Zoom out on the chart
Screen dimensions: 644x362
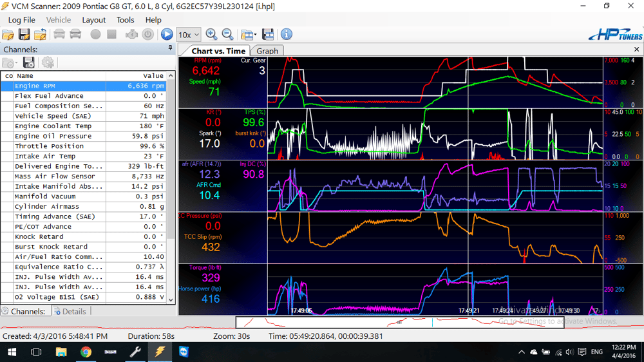tap(227, 35)
